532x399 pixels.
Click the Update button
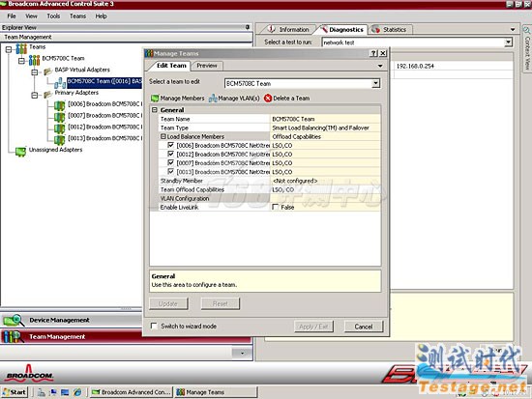tap(168, 303)
